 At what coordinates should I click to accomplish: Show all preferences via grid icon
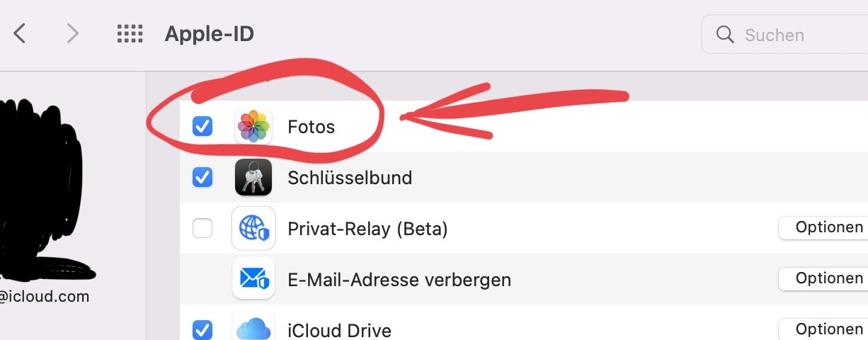click(130, 33)
